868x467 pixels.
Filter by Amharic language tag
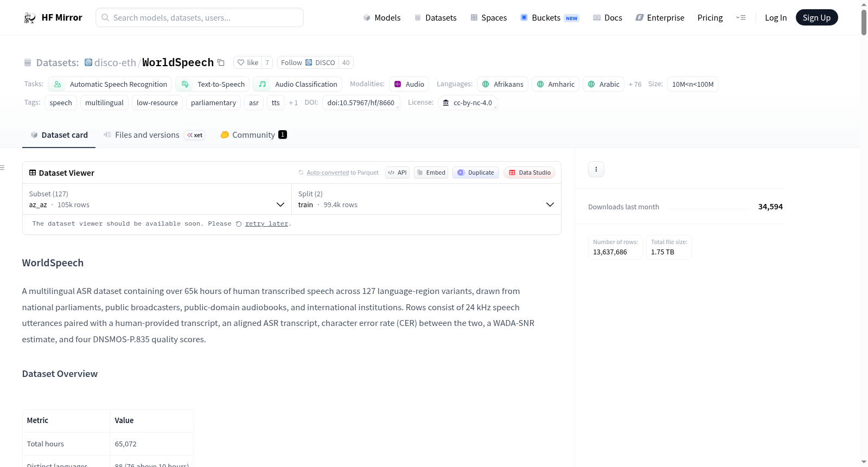click(x=556, y=84)
